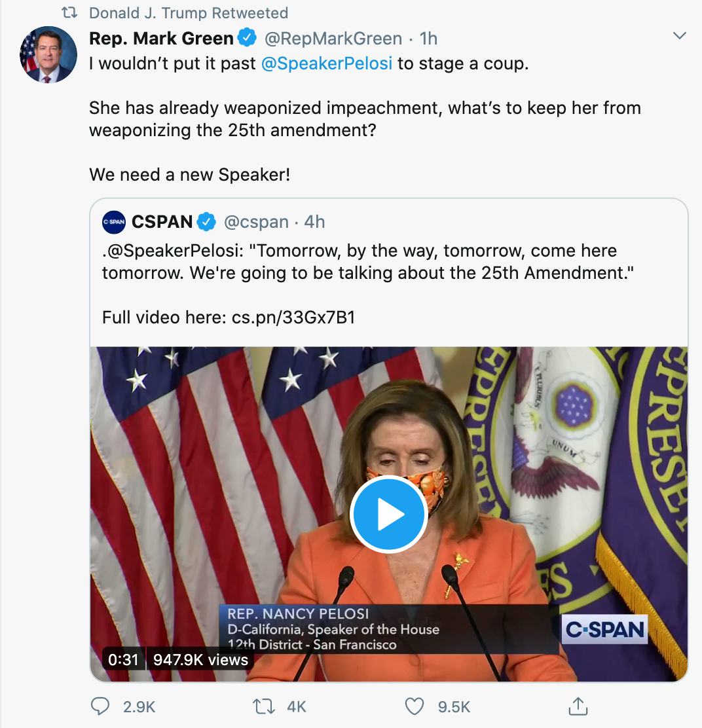Open the @SpeakerPelosi mention link
Viewport: 702px width, 728px height.
(x=327, y=65)
